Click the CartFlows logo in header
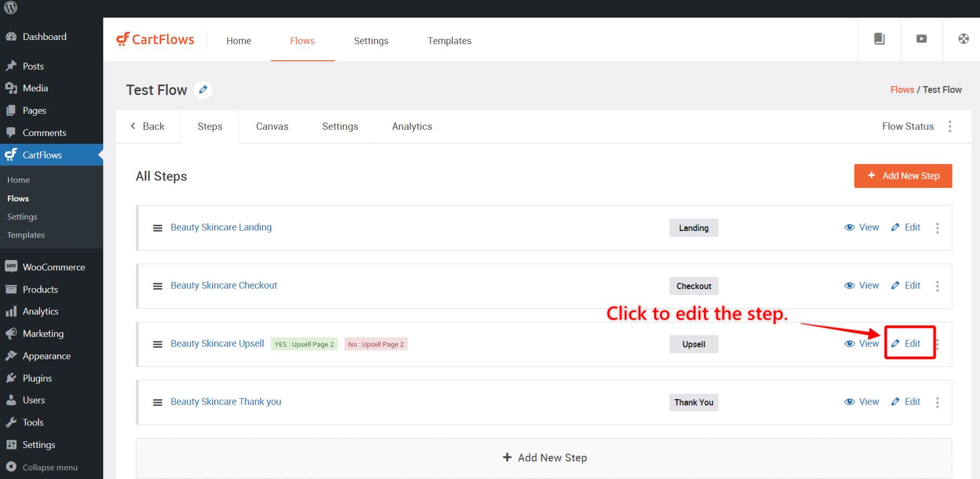The image size is (980, 479). [155, 39]
